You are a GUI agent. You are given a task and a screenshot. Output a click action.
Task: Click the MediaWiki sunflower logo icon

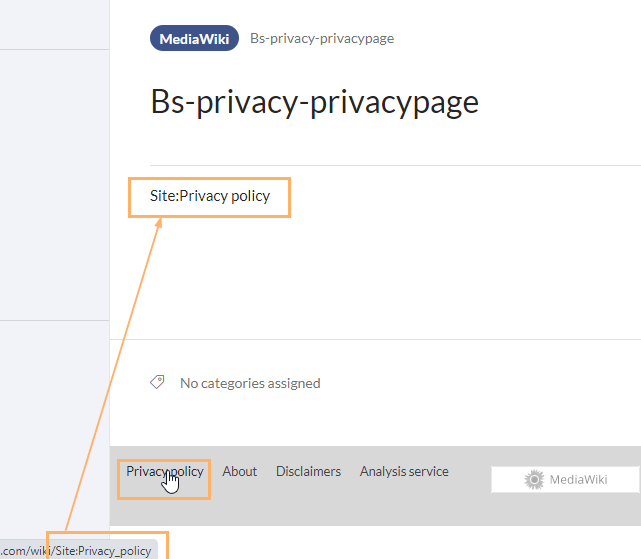point(534,479)
